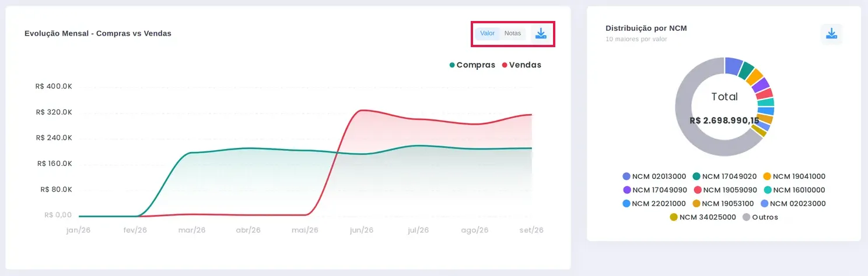
Task: Toggle NCM 17049090 legend entry
Action: [654, 190]
